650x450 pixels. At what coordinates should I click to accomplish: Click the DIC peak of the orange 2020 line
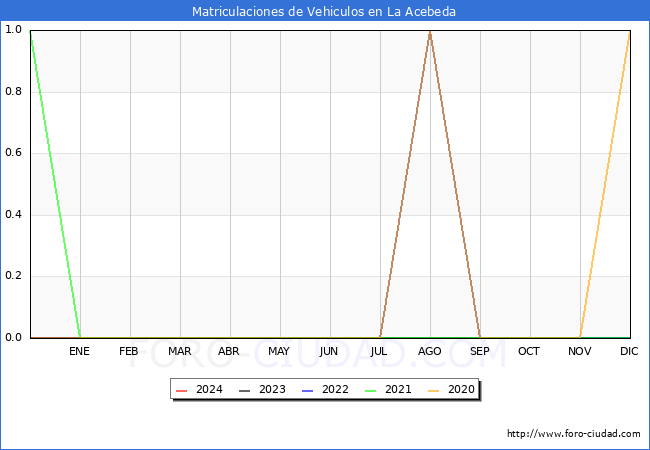[x=629, y=32]
